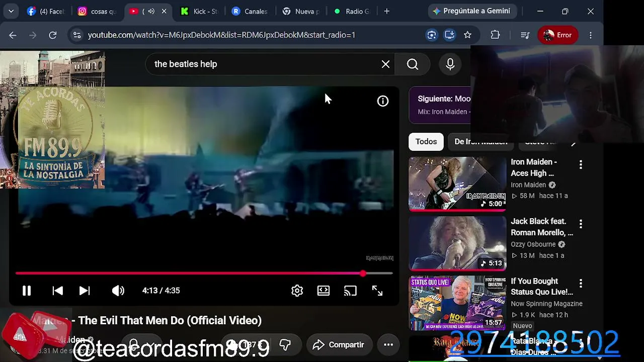
Task: Open the Jack Black video thumbnail
Action: tap(457, 243)
